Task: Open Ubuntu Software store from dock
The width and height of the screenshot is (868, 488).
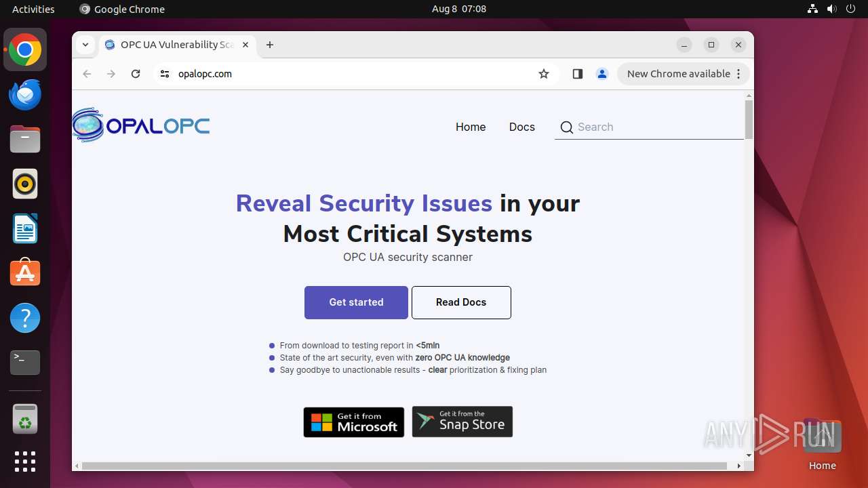Action: pos(25,273)
